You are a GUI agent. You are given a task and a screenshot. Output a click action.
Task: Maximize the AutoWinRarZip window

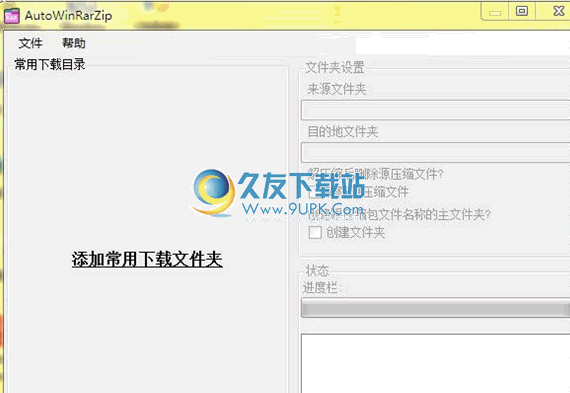(x=522, y=11)
